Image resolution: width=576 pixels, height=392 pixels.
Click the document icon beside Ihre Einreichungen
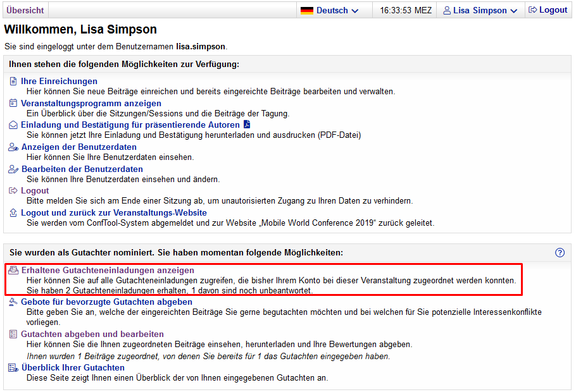point(13,82)
